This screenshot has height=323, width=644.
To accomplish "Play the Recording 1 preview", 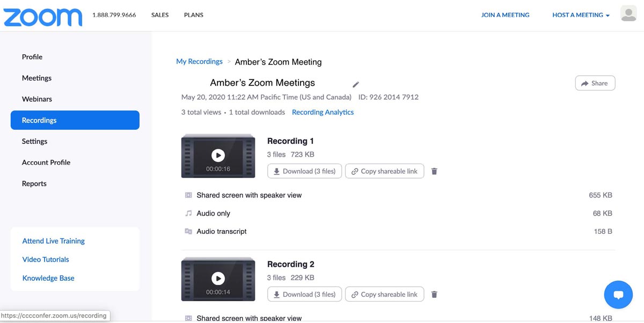I will coord(218,155).
